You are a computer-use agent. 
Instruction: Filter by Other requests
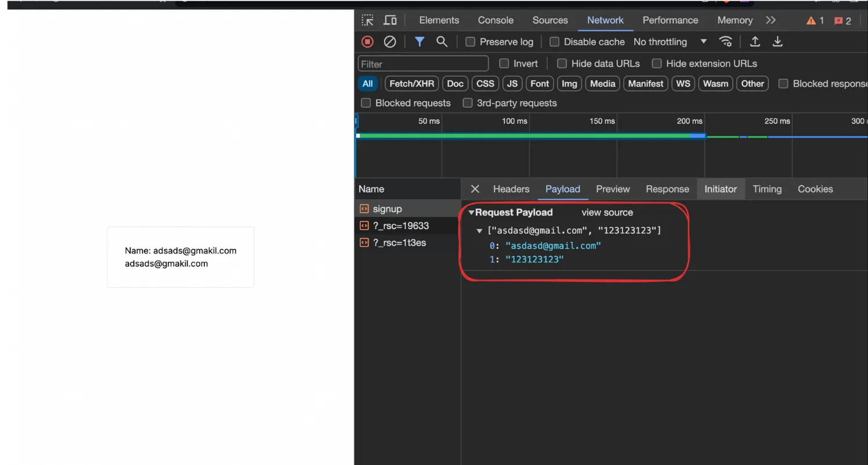(x=753, y=84)
